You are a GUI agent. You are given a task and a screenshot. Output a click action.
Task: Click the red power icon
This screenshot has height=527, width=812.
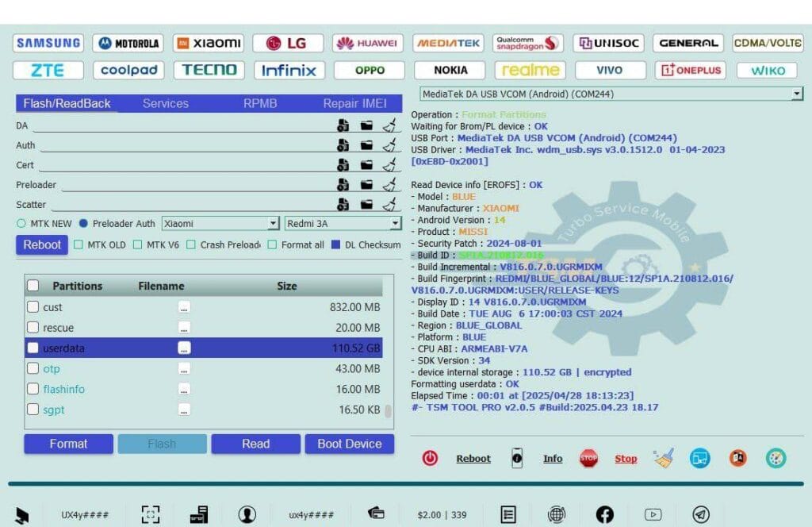pos(430,458)
